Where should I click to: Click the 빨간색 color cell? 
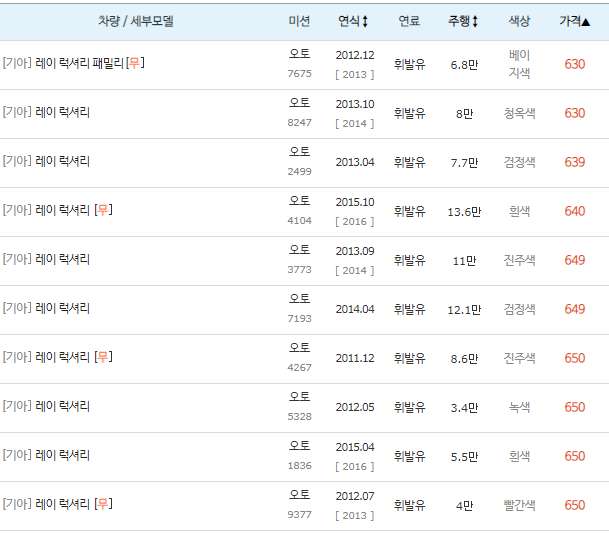click(519, 505)
